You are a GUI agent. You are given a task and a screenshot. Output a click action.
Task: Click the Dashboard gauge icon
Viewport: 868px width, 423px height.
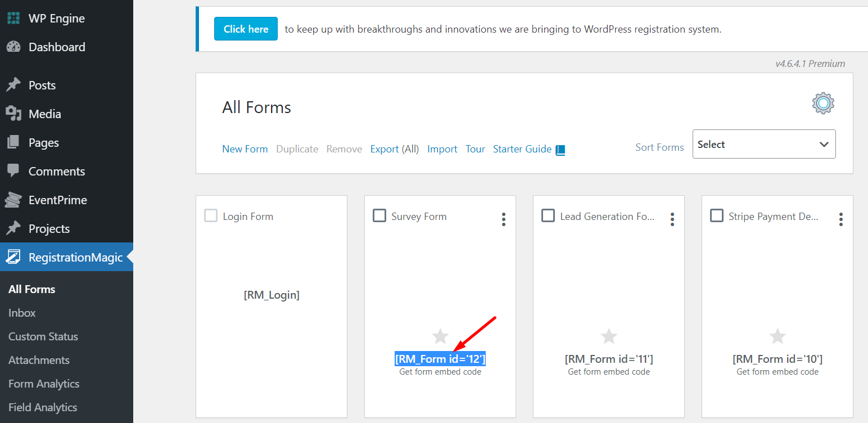click(x=13, y=47)
